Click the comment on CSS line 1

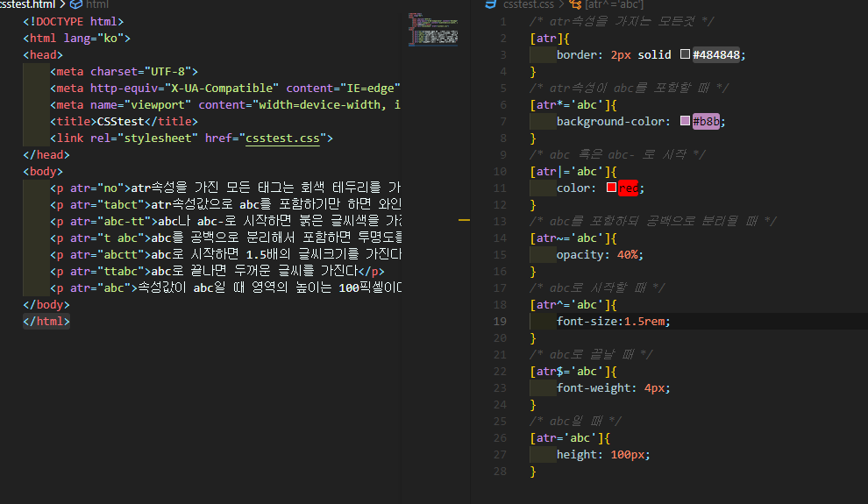click(x=621, y=22)
